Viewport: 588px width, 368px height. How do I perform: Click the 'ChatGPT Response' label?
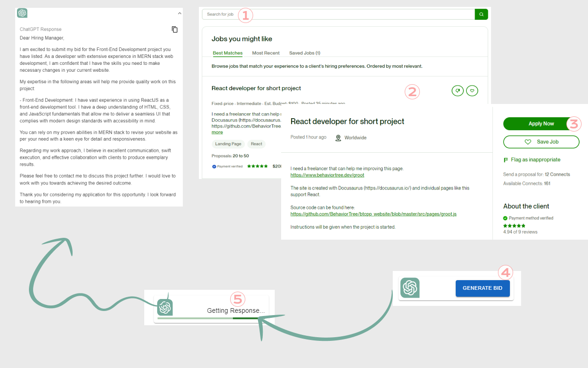(40, 29)
